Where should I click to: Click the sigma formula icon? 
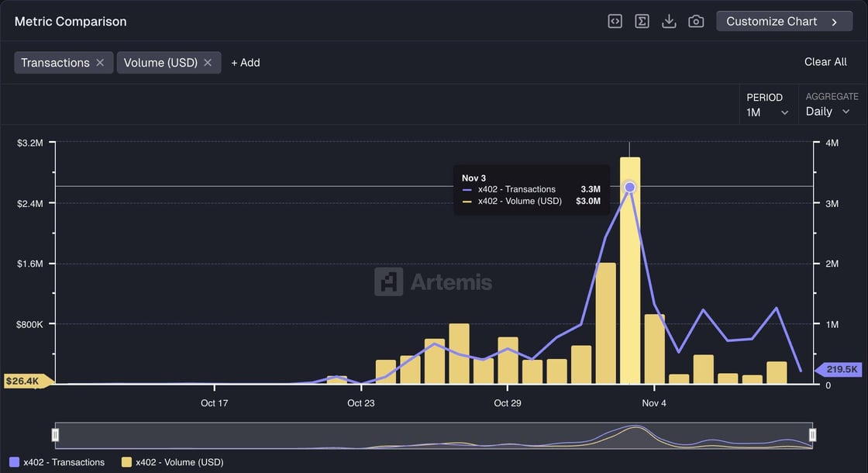[x=642, y=22]
